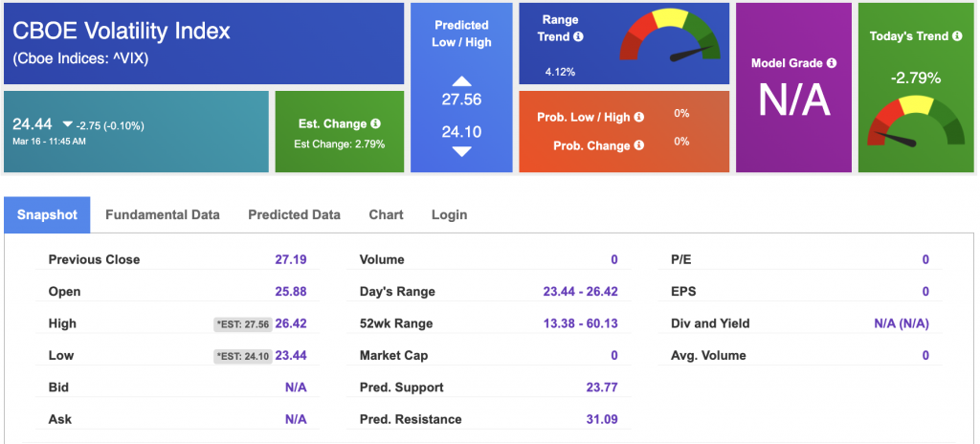Click the EST: 27.56 badge in High row
Screen dimensions: 980x444
coord(240,324)
